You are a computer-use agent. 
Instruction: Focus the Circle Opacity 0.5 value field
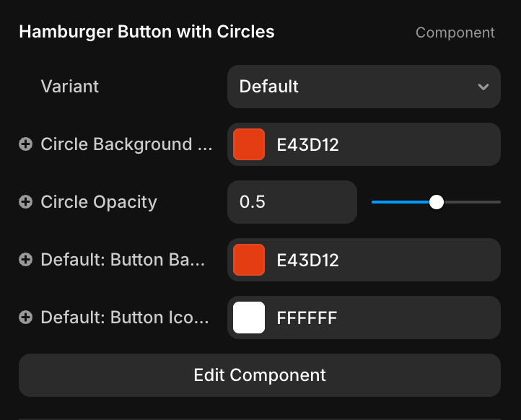[292, 202]
